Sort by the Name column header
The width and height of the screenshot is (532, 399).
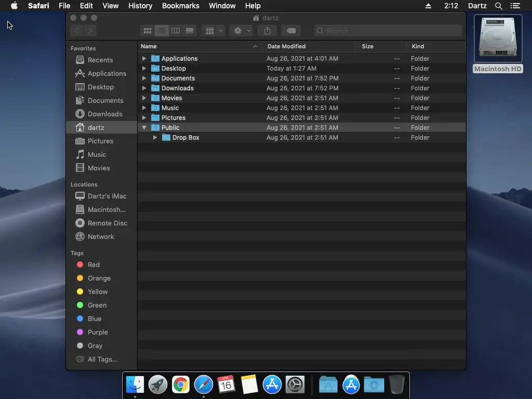[199, 46]
